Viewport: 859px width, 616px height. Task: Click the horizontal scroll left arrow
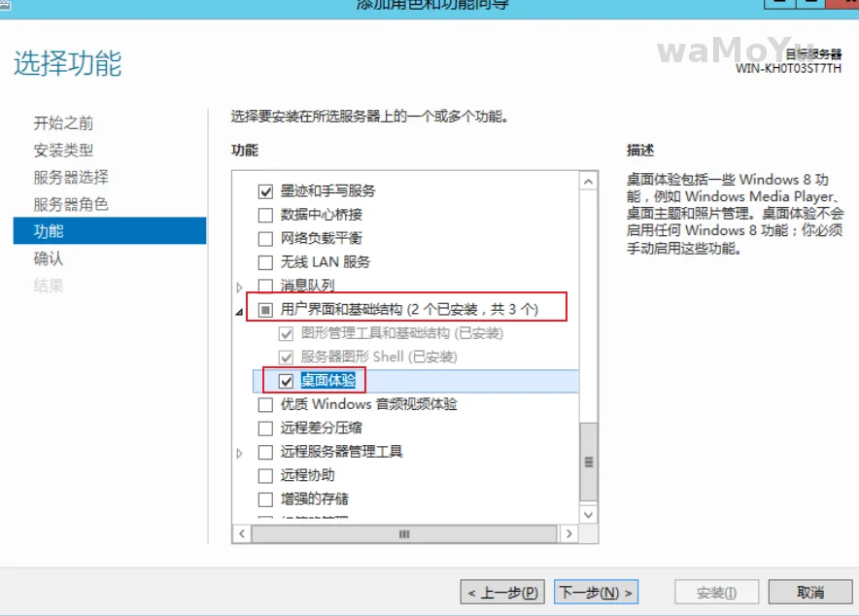point(242,533)
